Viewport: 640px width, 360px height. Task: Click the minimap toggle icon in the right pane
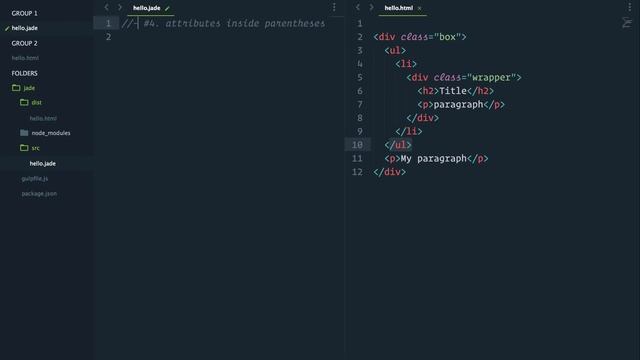[627, 22]
